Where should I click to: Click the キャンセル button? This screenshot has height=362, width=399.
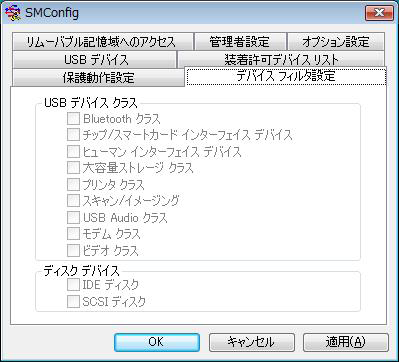coord(252,342)
